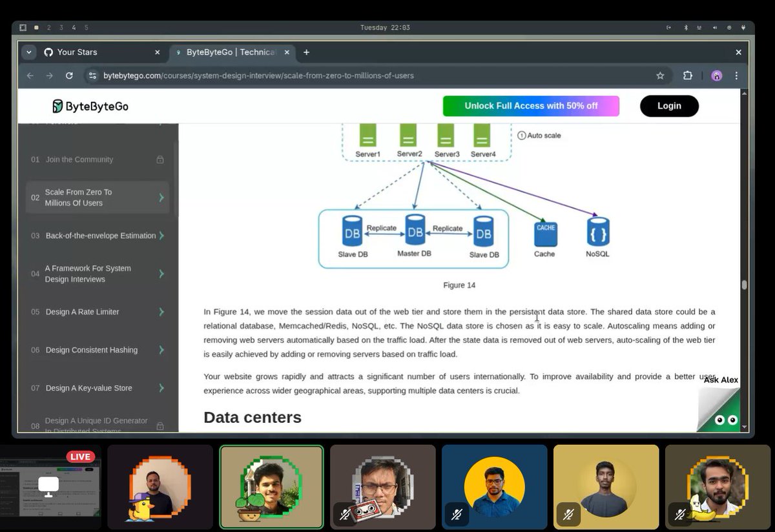
Task: Open the three-dot browser menu
Action: pyautogui.click(x=736, y=76)
